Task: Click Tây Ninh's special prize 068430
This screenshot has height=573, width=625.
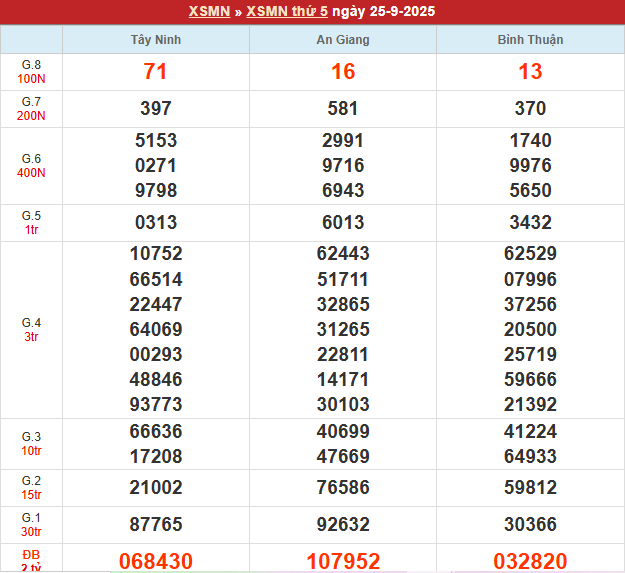Action: point(156,561)
